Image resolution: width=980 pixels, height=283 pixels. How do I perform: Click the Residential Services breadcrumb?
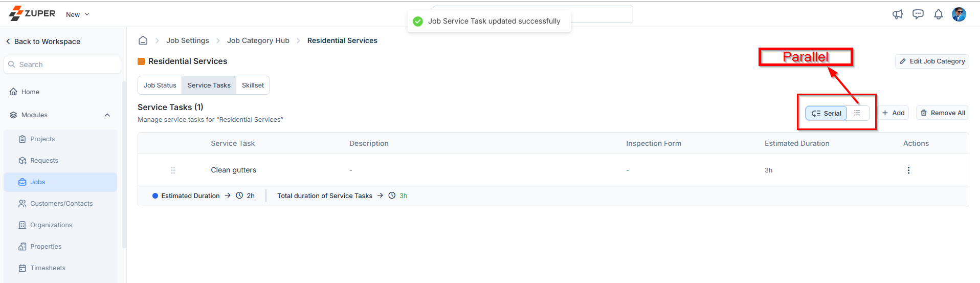(342, 40)
